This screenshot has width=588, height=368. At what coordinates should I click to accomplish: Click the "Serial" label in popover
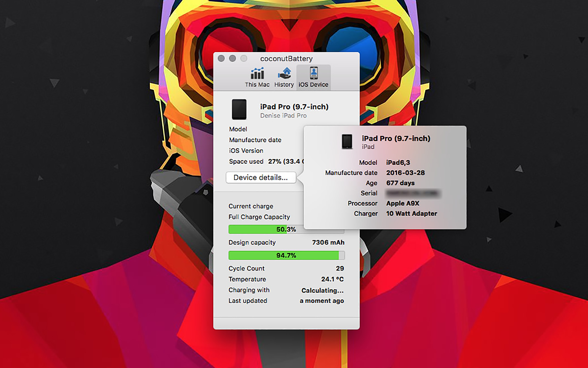click(369, 193)
